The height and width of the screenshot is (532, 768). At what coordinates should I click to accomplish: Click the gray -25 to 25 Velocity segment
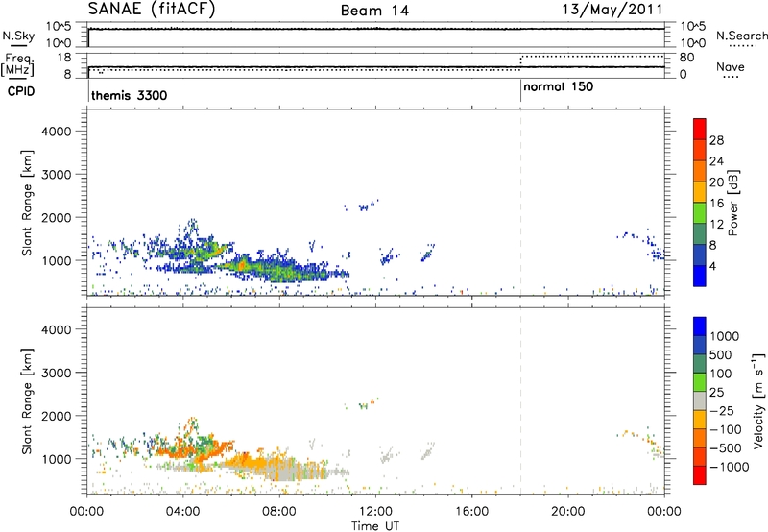pos(700,400)
